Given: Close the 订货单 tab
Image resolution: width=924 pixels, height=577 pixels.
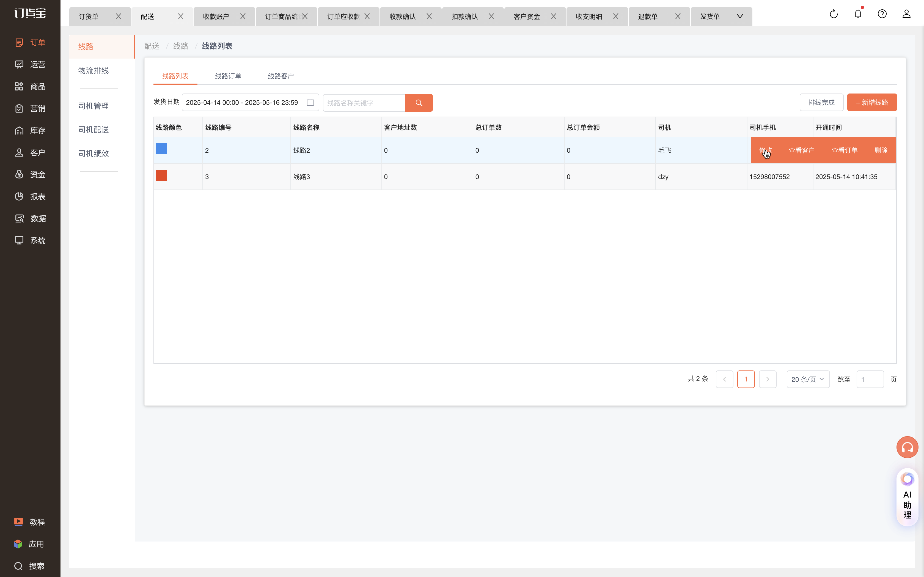Looking at the screenshot, I should [x=119, y=17].
